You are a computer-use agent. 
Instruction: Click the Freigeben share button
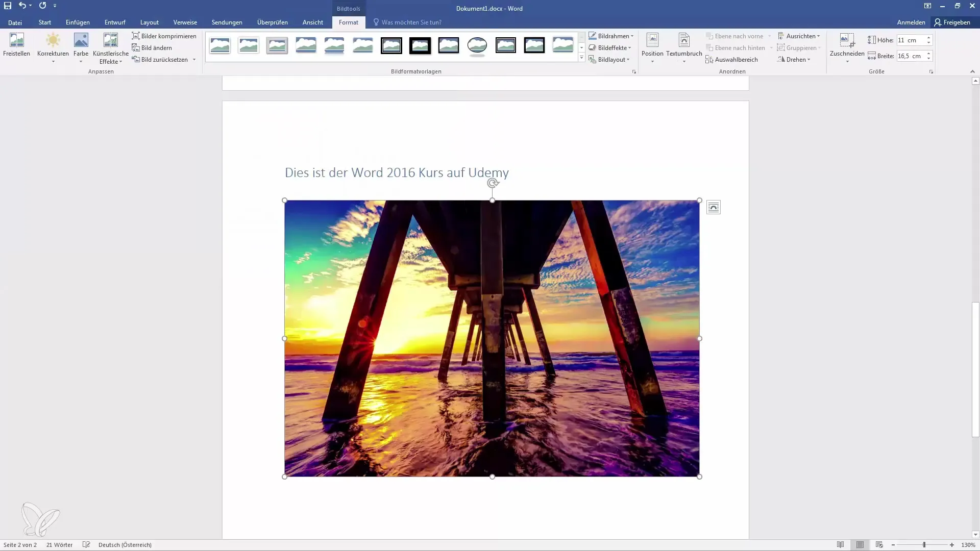tap(952, 22)
